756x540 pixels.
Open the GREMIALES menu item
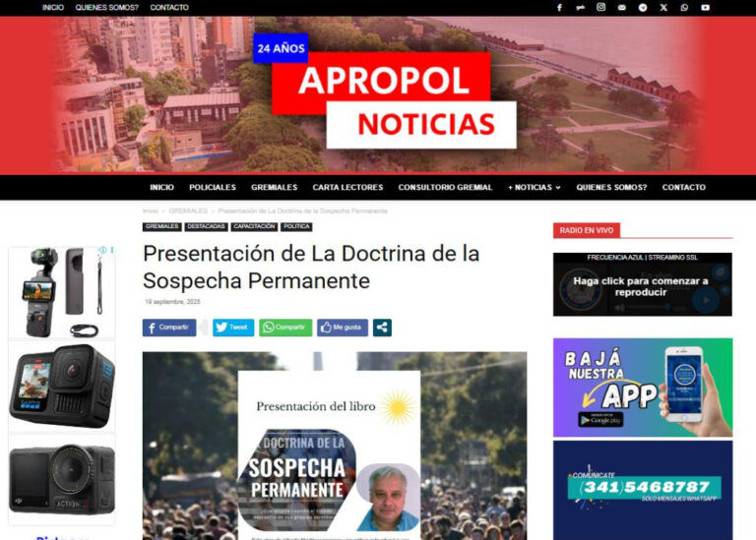[x=275, y=188]
